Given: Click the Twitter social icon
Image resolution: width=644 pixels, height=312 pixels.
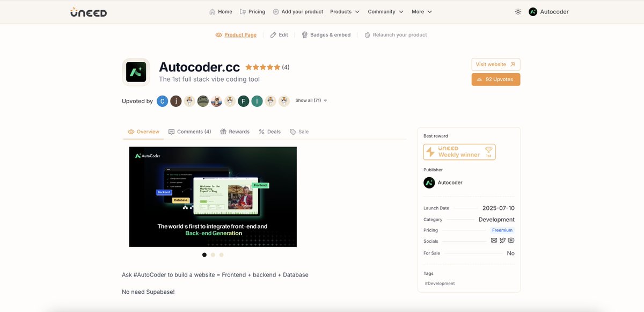Looking at the screenshot, I should point(502,241).
